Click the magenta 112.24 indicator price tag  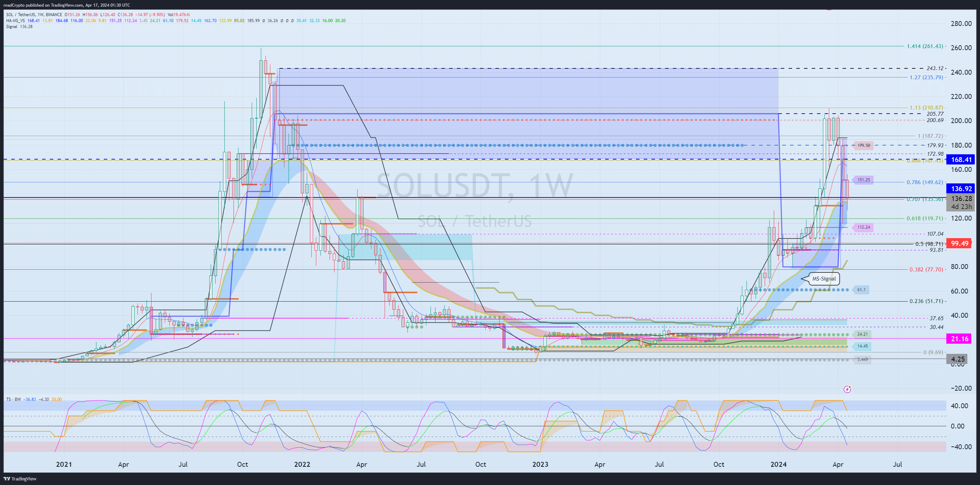[863, 228]
